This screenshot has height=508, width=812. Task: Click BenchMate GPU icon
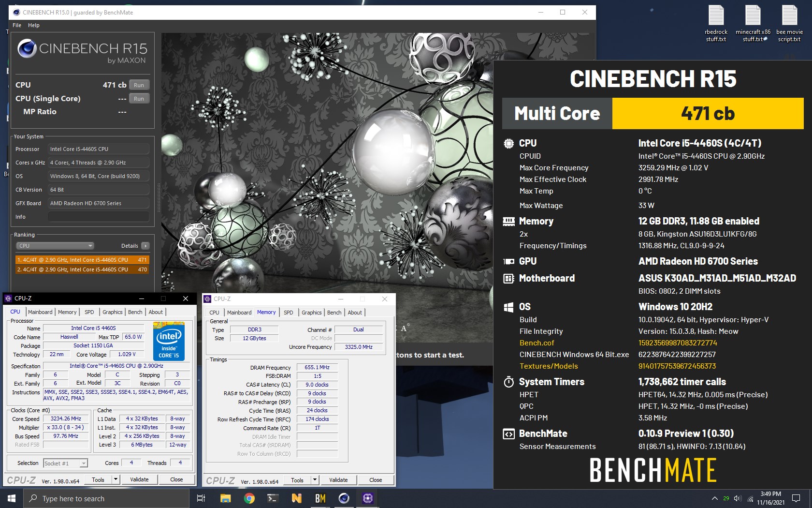508,261
